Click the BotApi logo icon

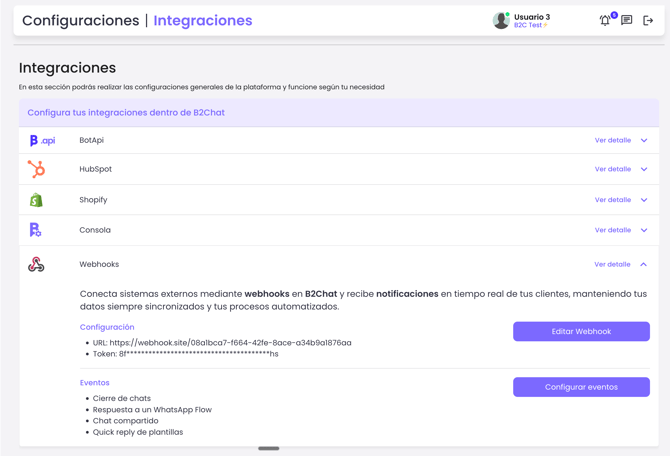[42, 141]
